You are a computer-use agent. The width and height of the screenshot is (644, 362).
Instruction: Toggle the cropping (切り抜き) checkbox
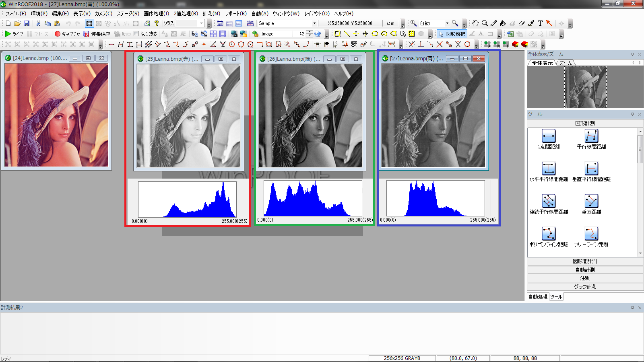click(x=136, y=34)
